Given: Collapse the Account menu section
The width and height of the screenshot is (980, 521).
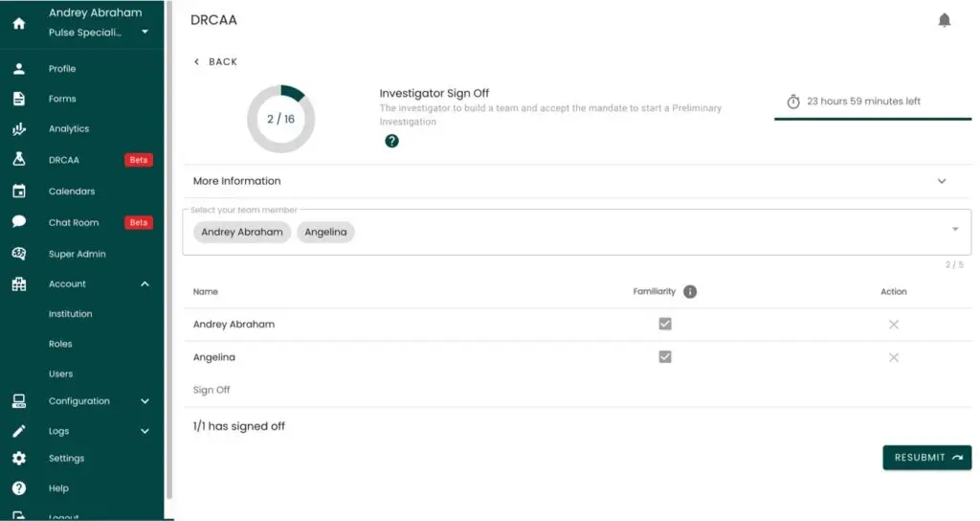Looking at the screenshot, I should coord(145,284).
